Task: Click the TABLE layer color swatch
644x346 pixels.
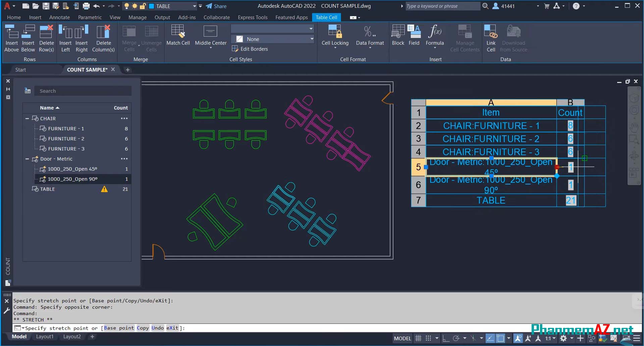Action: [x=152, y=6]
